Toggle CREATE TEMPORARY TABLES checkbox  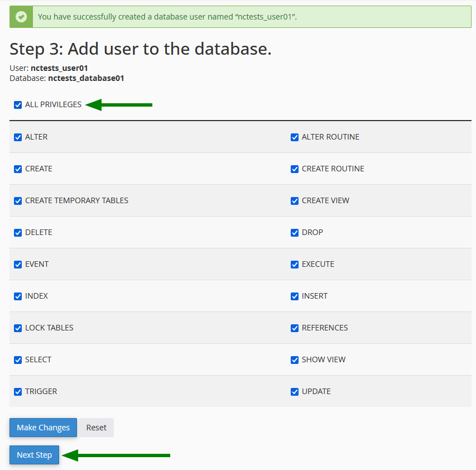point(18,201)
